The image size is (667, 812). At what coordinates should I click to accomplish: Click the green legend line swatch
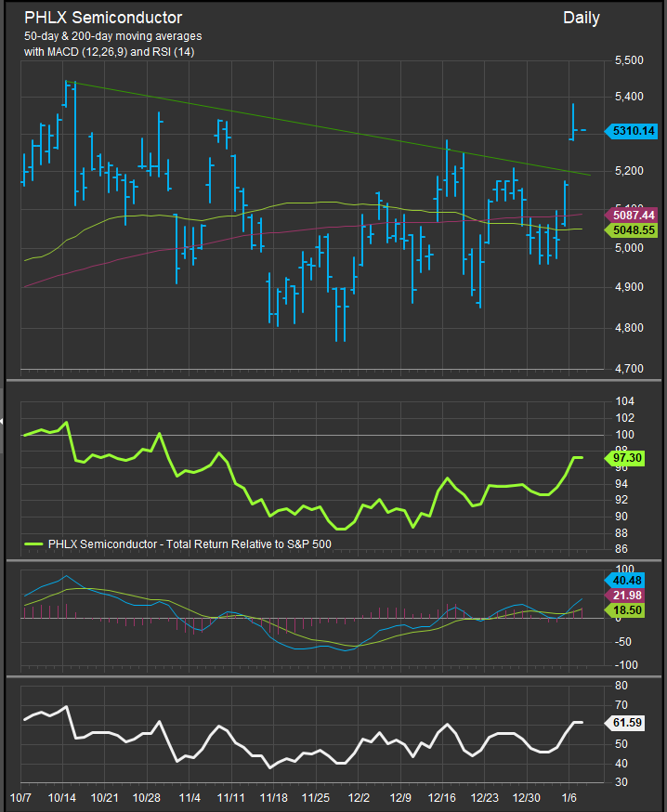pyautogui.click(x=33, y=544)
